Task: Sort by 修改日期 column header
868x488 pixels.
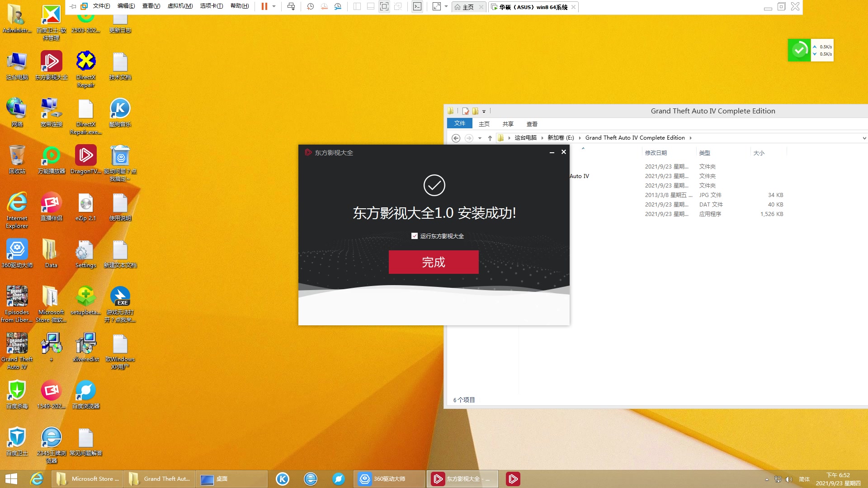Action: pos(656,153)
